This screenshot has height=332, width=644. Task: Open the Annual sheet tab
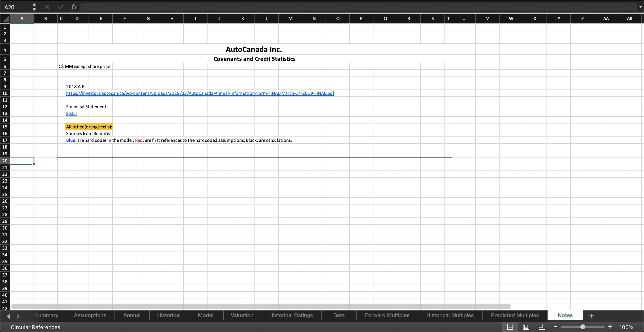click(x=132, y=315)
